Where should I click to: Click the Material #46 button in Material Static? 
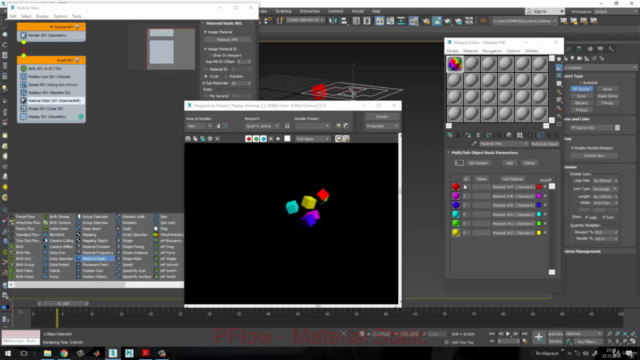[227, 40]
